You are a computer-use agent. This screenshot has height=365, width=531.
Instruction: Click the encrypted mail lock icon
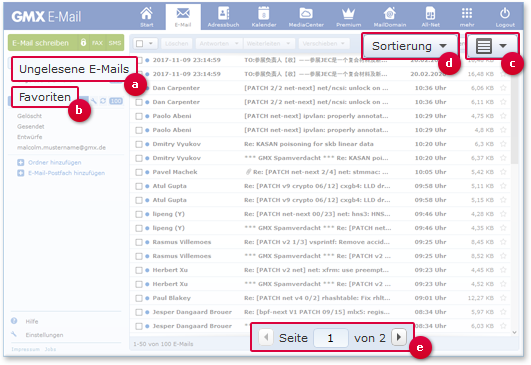(83, 43)
